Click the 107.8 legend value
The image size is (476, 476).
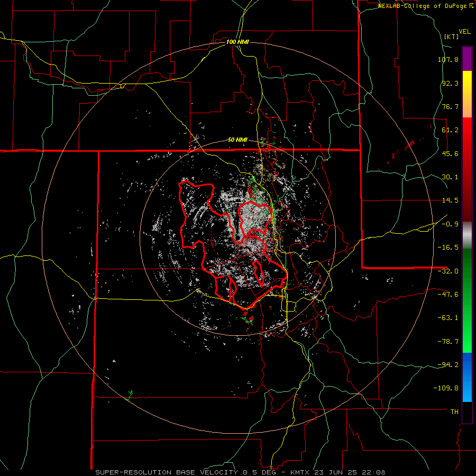pyautogui.click(x=448, y=59)
